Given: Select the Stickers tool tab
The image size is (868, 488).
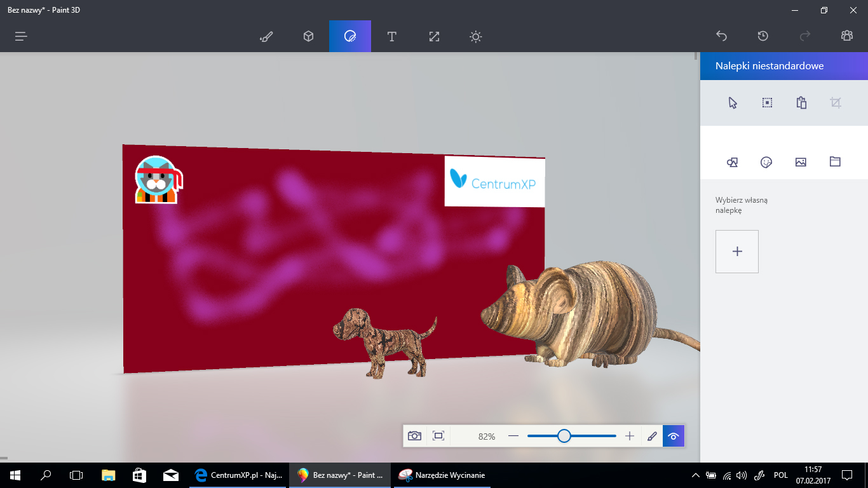Looking at the screenshot, I should [350, 36].
